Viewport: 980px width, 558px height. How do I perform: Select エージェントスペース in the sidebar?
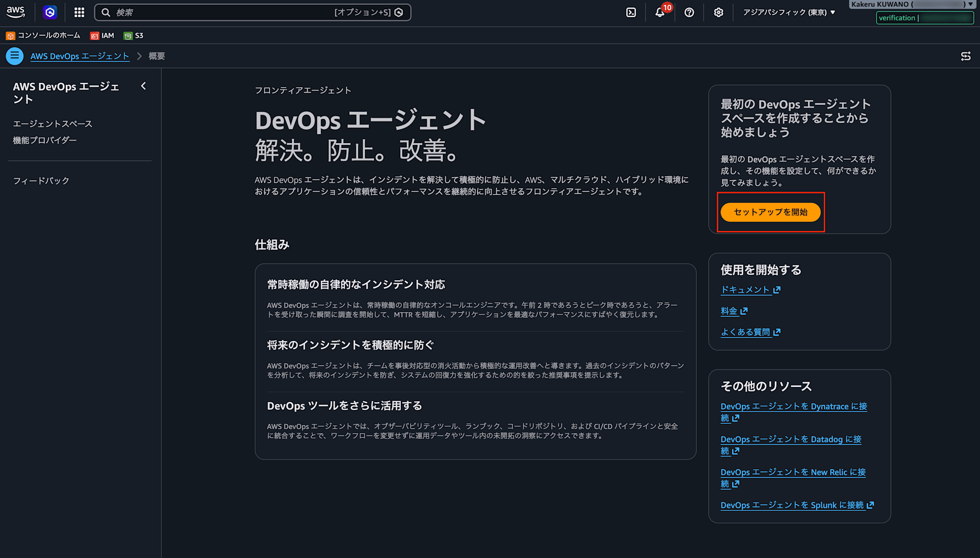(52, 124)
